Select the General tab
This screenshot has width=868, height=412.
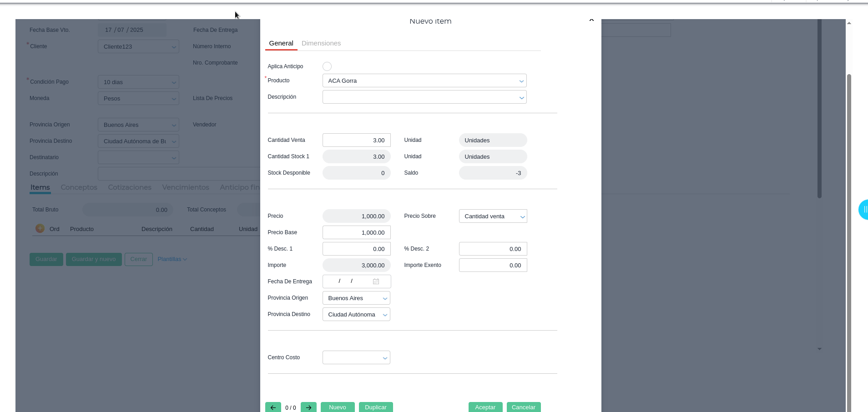pos(281,43)
